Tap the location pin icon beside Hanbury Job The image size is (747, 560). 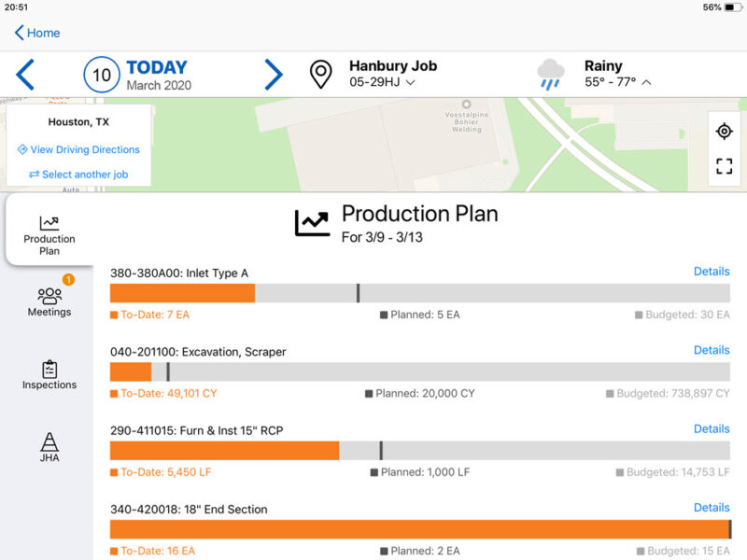click(x=321, y=74)
